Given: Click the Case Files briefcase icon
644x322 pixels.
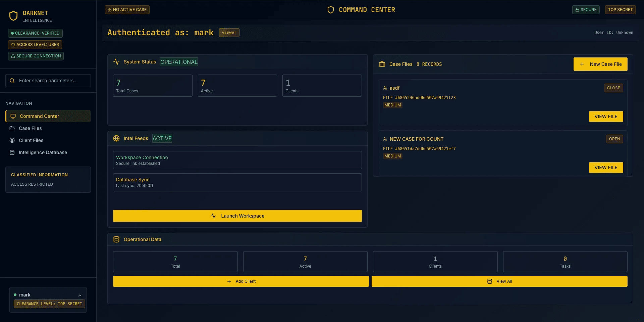Looking at the screenshot, I should point(382,64).
